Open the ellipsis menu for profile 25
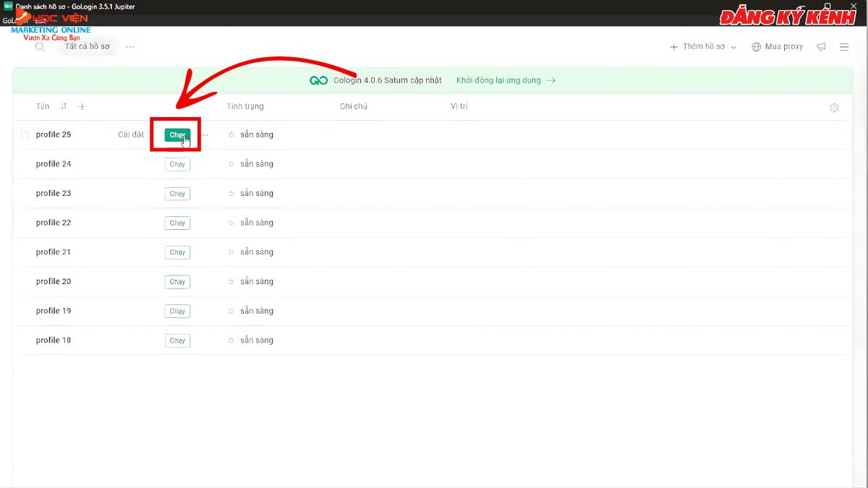Image resolution: width=868 pixels, height=488 pixels. pyautogui.click(x=205, y=134)
